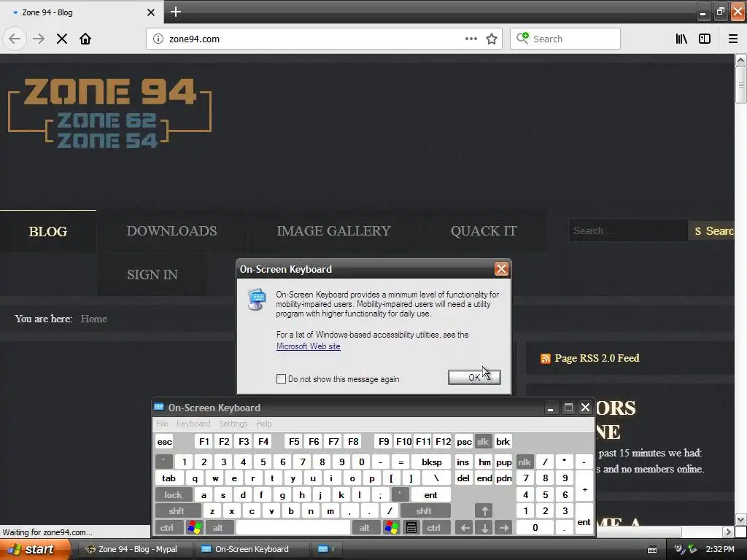747x560 pixels.
Task: Click the application menu key
Action: 411,528
